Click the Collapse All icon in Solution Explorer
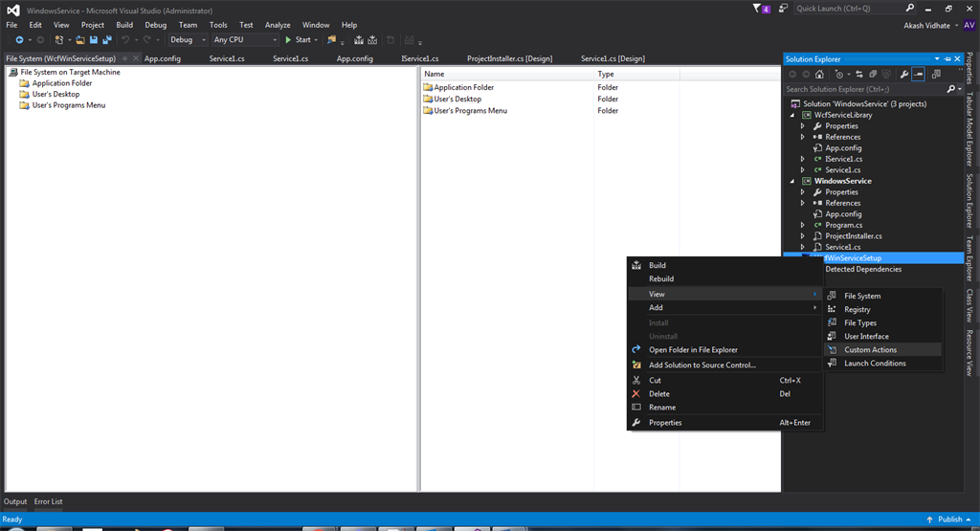 click(x=873, y=75)
